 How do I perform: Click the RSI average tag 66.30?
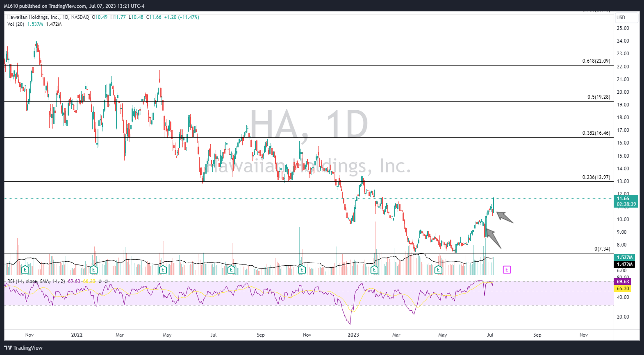point(623,289)
